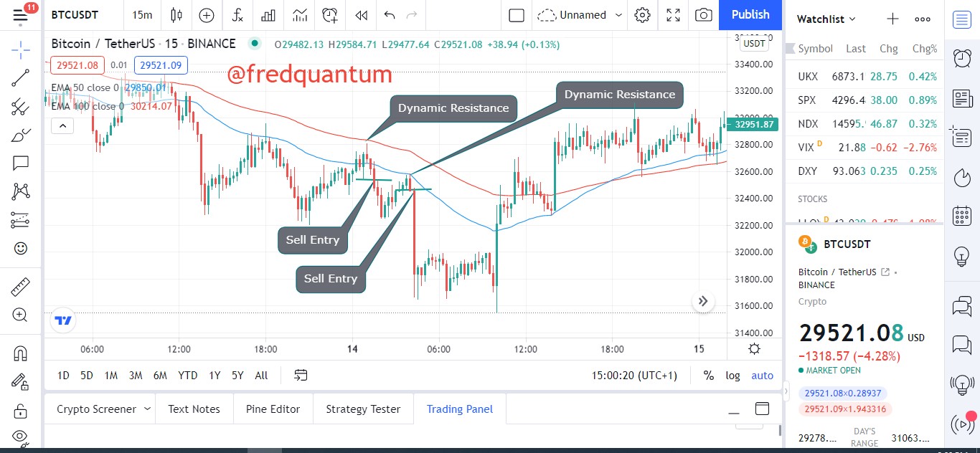Open prediction and measurement tools
980x453 pixels.
pos(21,220)
